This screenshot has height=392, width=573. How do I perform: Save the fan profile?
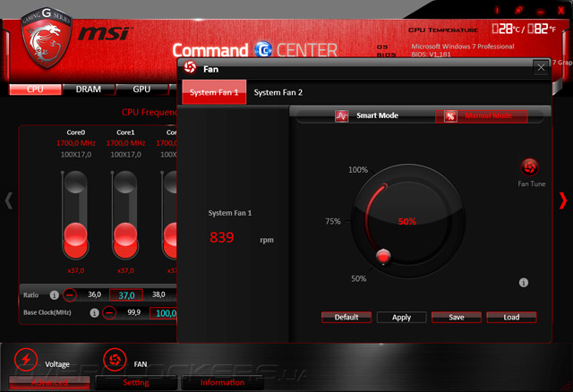(457, 317)
